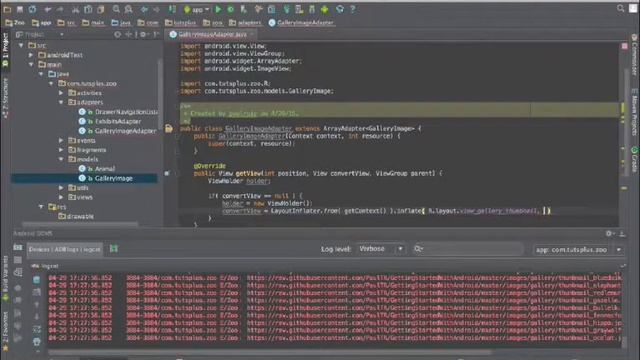
Task: Select the Zoo breadcrumb in the navigation bar
Action: tap(15, 23)
